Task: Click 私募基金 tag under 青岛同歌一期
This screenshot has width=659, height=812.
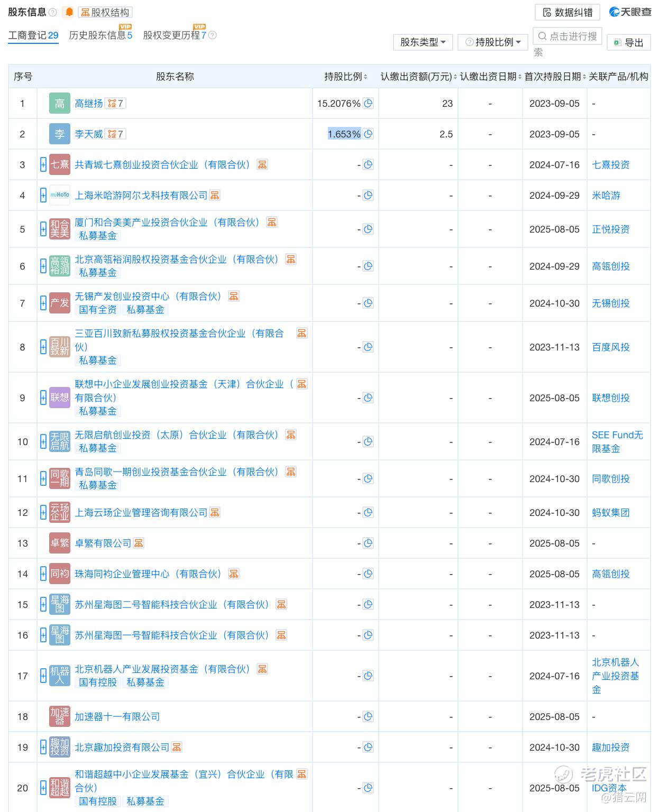Action: click(98, 485)
